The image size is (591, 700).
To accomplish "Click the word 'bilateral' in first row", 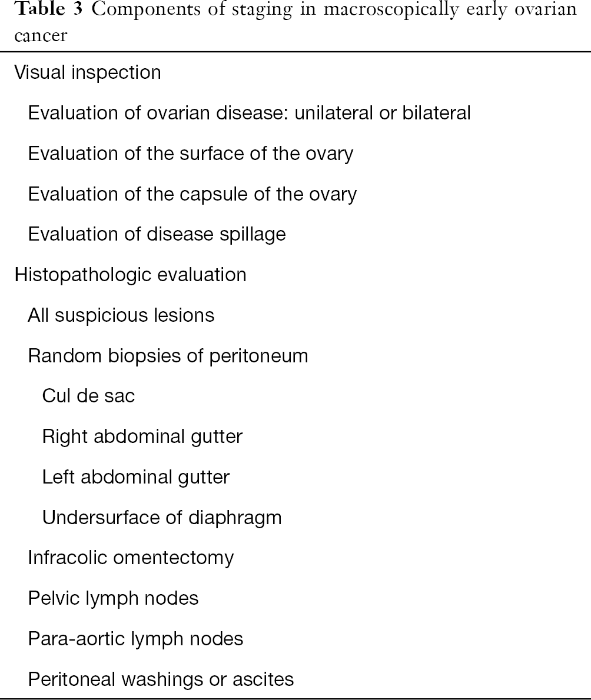I will pyautogui.click(x=436, y=113).
